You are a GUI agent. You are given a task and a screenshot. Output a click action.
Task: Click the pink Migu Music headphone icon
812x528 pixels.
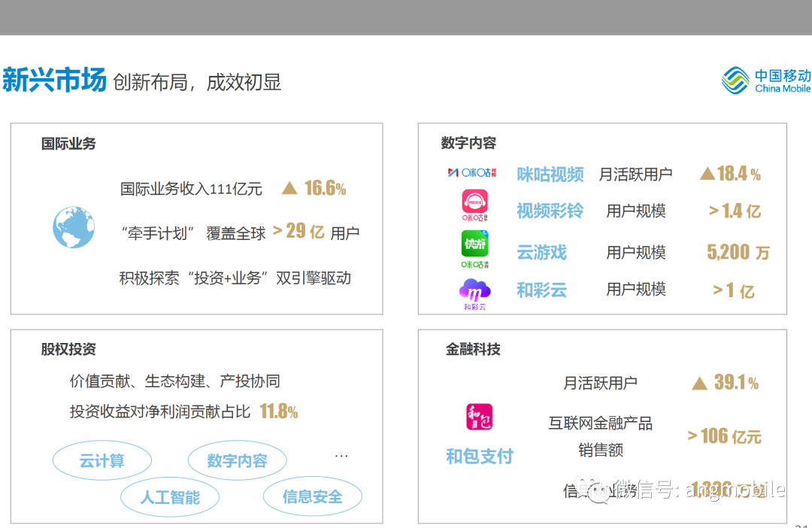click(474, 205)
